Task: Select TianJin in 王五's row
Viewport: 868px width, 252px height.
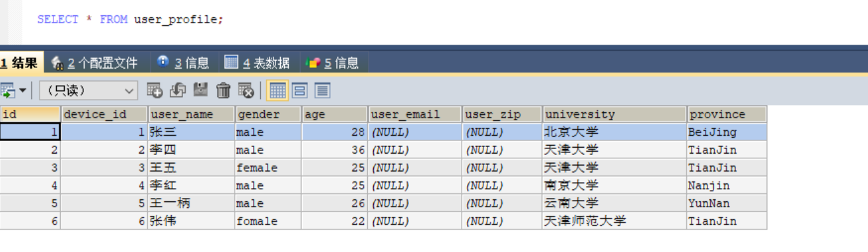Action: click(727, 168)
